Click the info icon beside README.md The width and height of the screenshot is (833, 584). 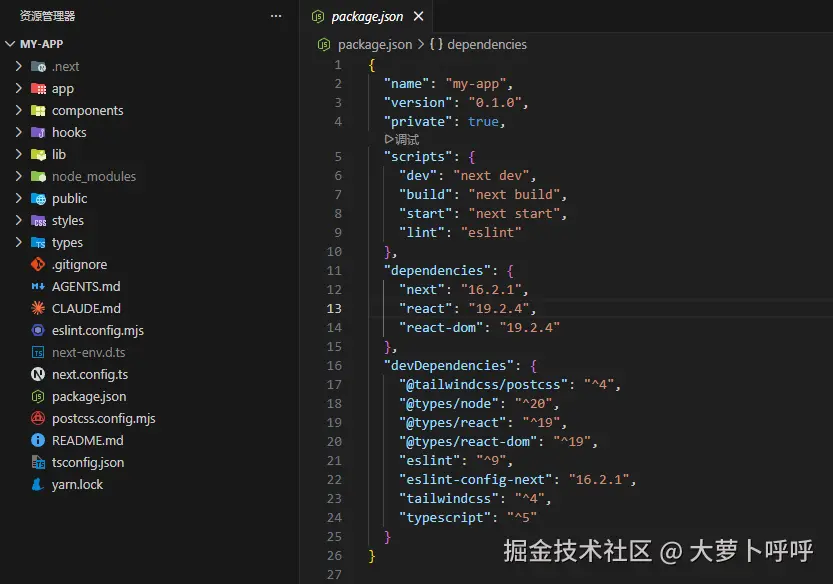pyautogui.click(x=38, y=440)
